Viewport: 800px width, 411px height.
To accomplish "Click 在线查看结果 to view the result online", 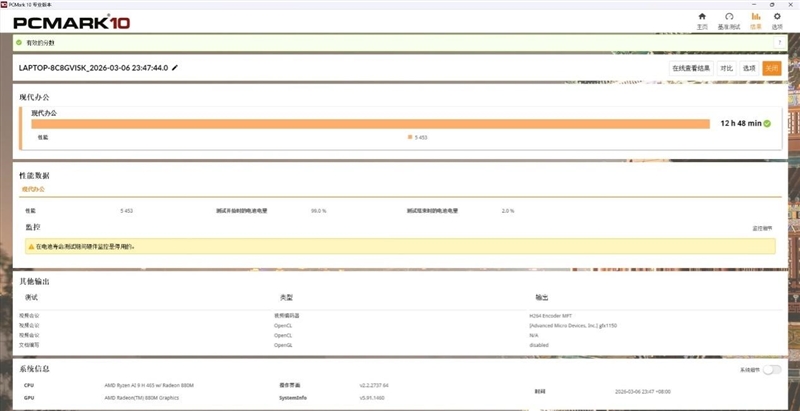I will click(x=691, y=68).
